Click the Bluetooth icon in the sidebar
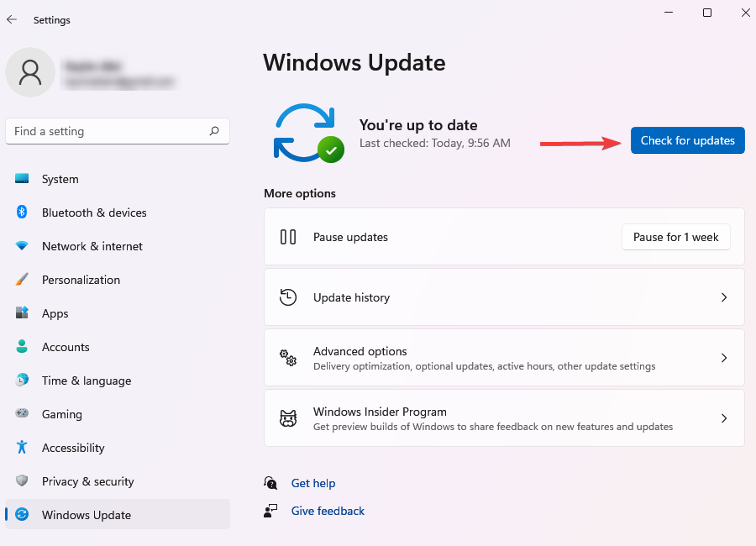The width and height of the screenshot is (756, 546). (22, 212)
